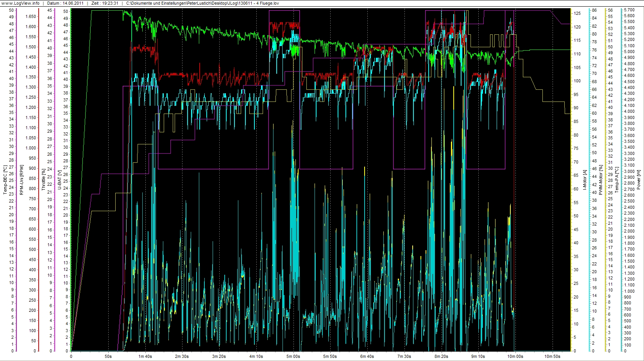
Task: Select the 3m 20s time axis tick
Action: click(x=219, y=356)
